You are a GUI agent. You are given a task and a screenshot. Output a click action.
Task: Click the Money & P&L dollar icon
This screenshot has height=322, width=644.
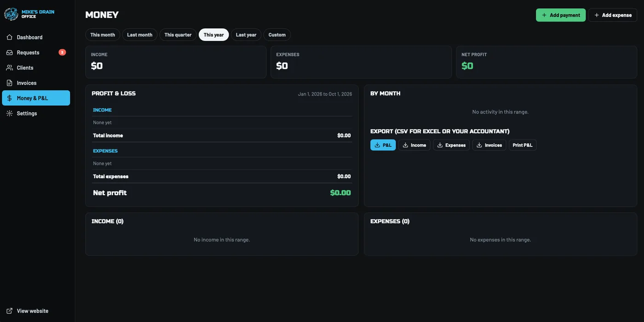point(9,98)
